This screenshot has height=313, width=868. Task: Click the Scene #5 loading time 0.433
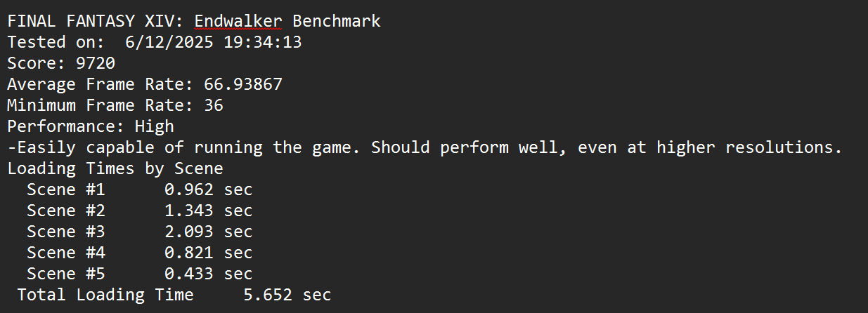coord(189,274)
